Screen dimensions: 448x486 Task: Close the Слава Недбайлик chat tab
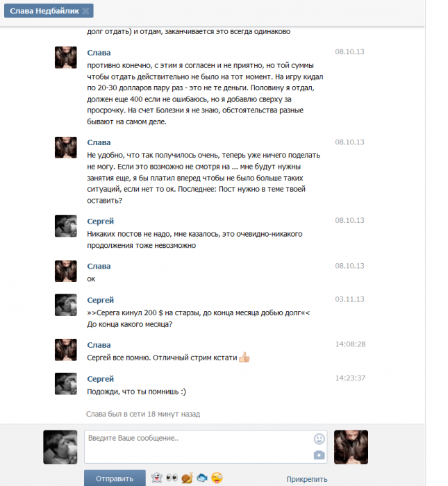tap(85, 11)
